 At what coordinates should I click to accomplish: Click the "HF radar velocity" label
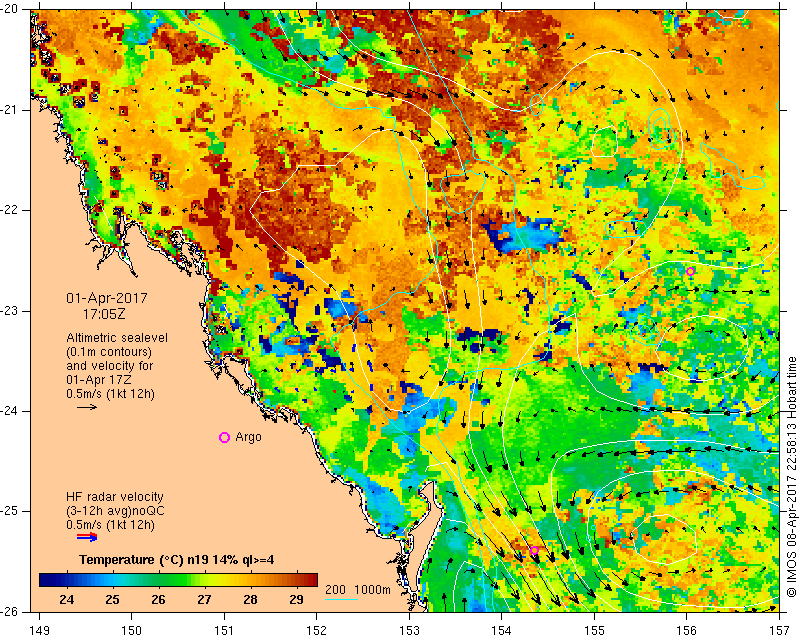pyautogui.click(x=115, y=496)
